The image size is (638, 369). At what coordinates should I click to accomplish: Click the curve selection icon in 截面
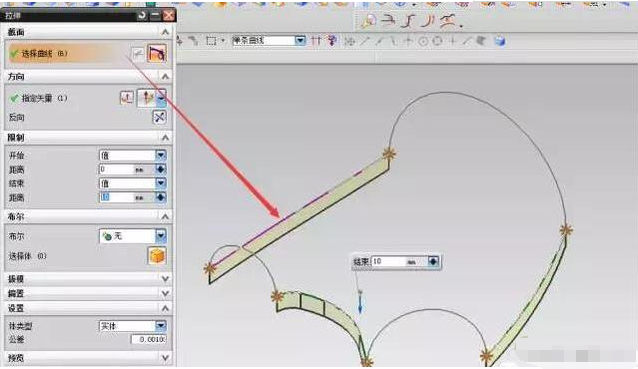[x=157, y=53]
